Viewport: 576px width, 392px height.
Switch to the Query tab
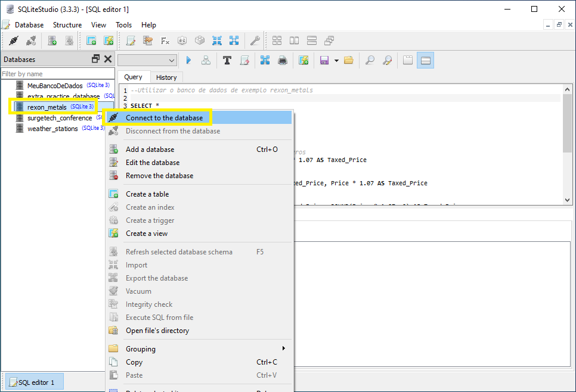coord(133,77)
